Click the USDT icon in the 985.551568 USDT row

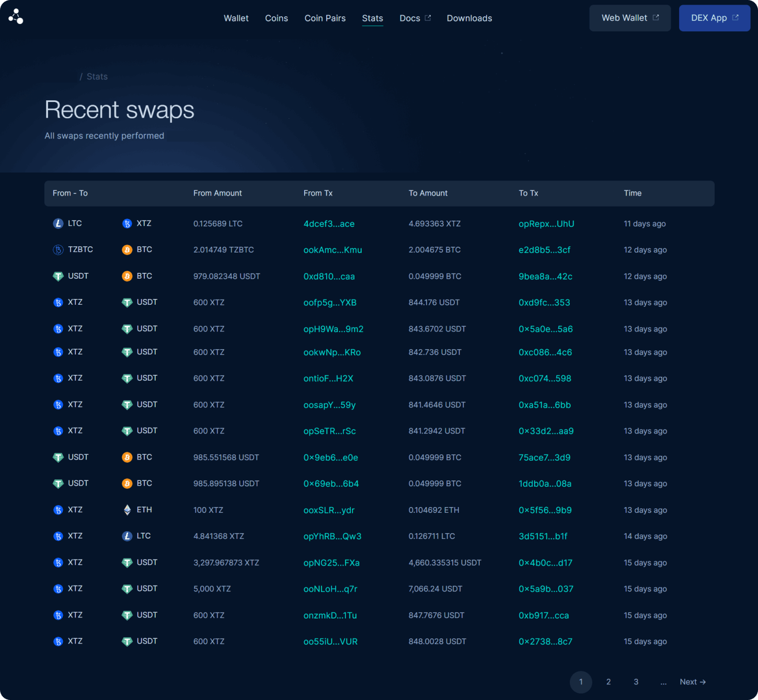[59, 457]
